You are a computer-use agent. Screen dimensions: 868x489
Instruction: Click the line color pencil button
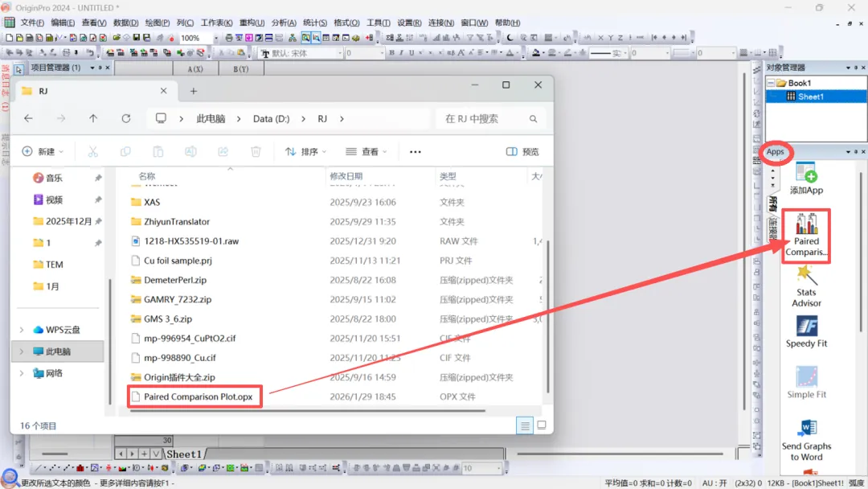[567, 53]
